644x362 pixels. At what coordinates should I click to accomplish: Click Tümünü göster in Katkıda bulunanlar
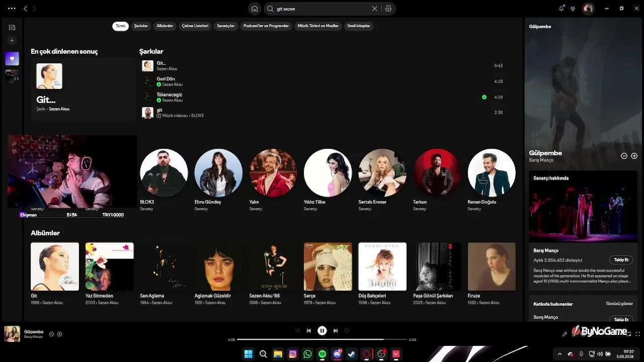click(x=619, y=304)
